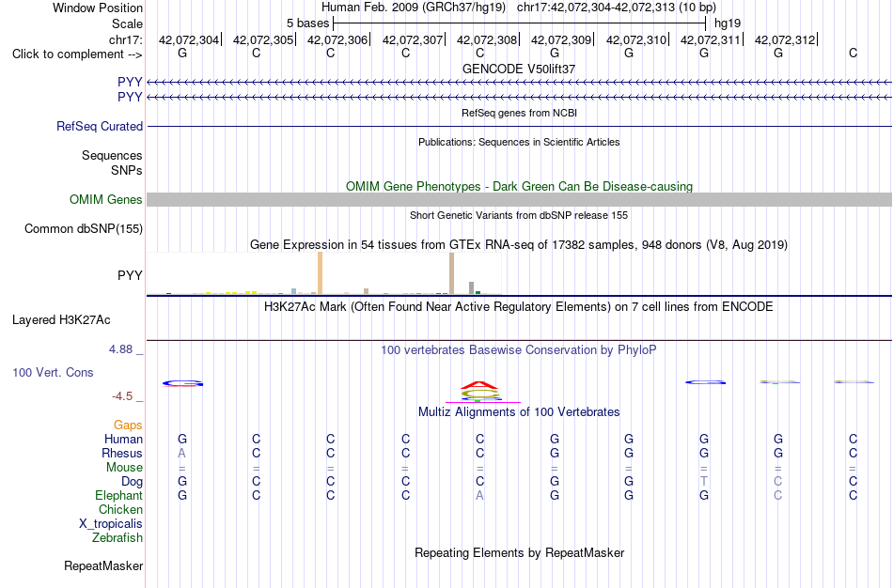
Task: Click the Sequences label of the Publications track
Action: [x=112, y=155]
